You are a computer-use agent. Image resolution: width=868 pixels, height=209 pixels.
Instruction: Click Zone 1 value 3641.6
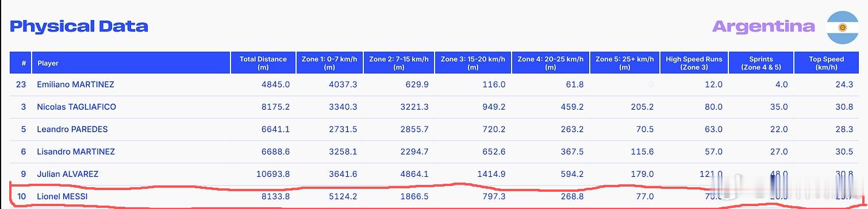point(343,174)
